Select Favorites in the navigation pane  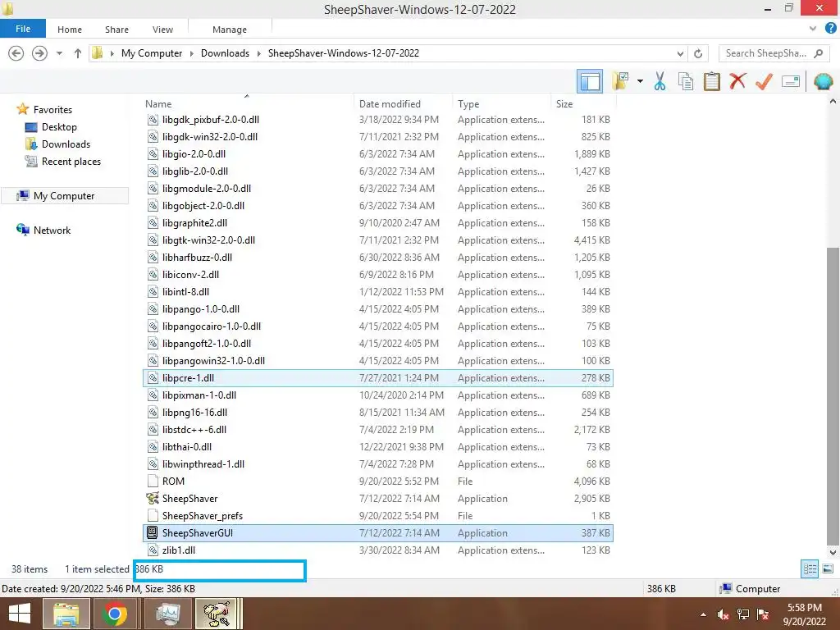coord(52,110)
